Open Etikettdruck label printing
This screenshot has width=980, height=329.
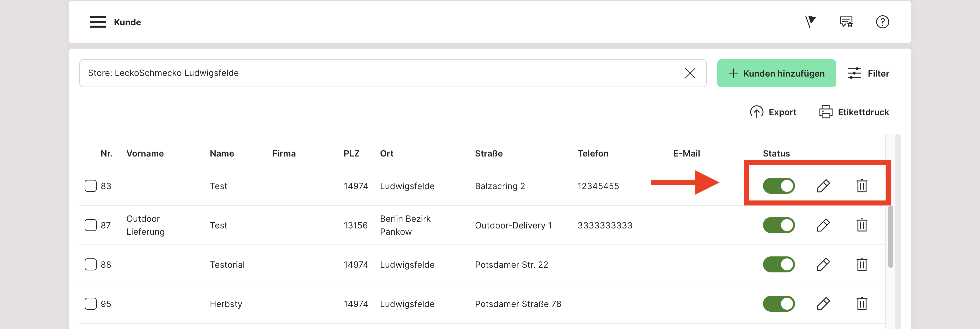pyautogui.click(x=854, y=112)
